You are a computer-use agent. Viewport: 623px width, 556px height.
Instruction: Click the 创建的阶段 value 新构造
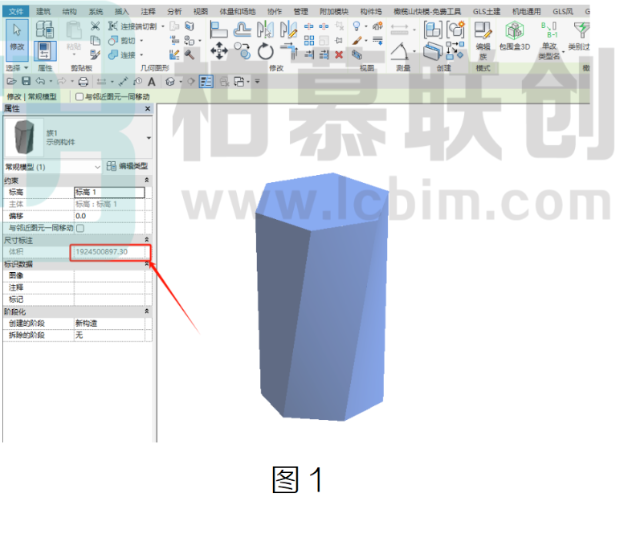point(109,323)
